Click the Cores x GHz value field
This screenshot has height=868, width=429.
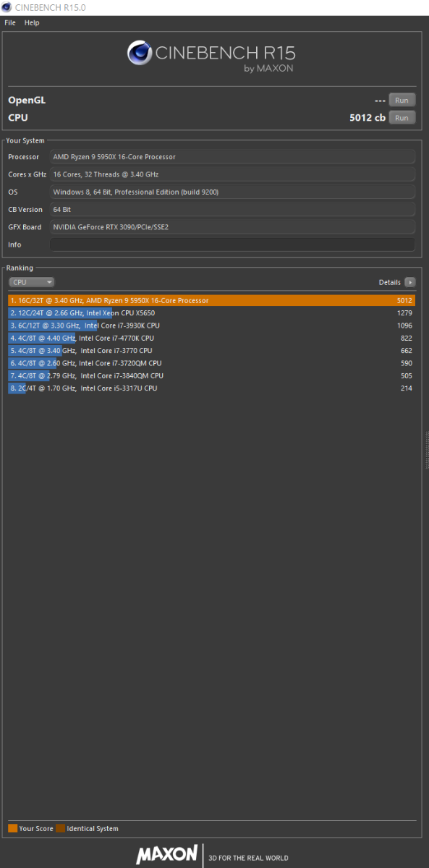[233, 174]
